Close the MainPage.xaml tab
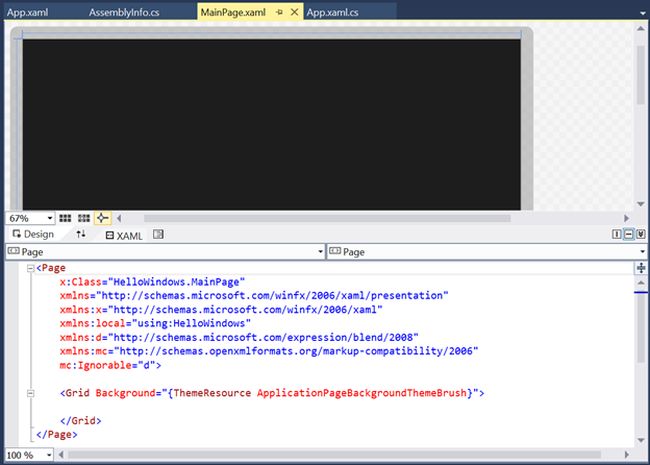 coord(294,12)
